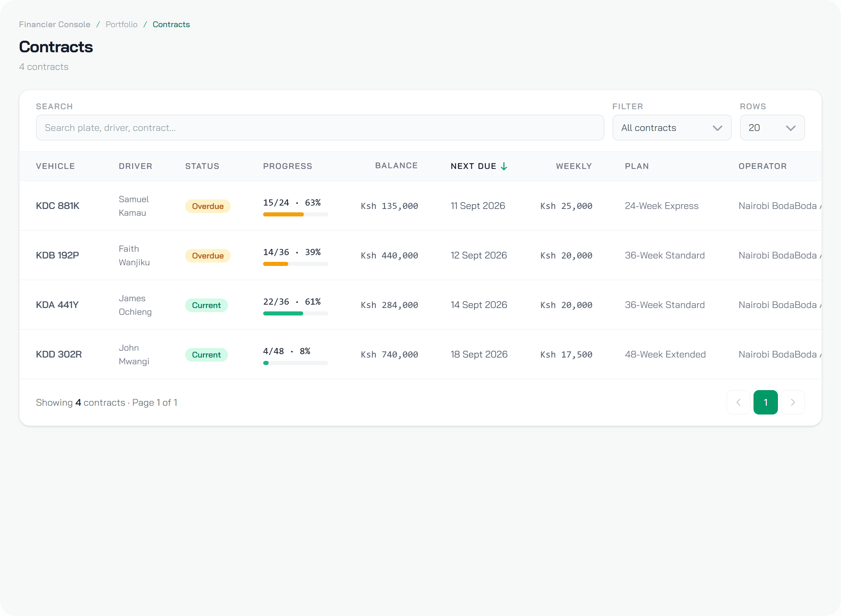The height and width of the screenshot is (616, 841).
Task: Open vehicle KDA 441Y contract
Action: click(x=57, y=305)
